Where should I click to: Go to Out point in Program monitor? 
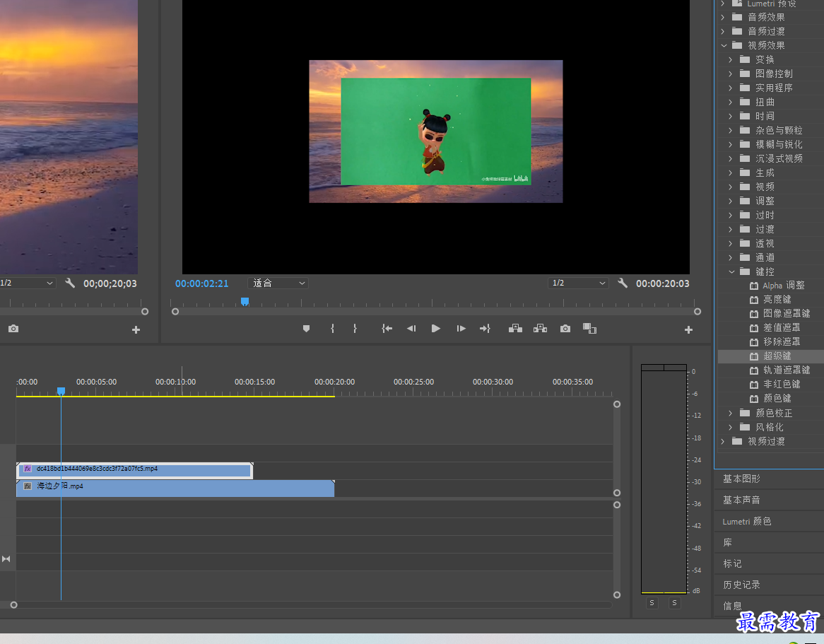[x=485, y=329]
